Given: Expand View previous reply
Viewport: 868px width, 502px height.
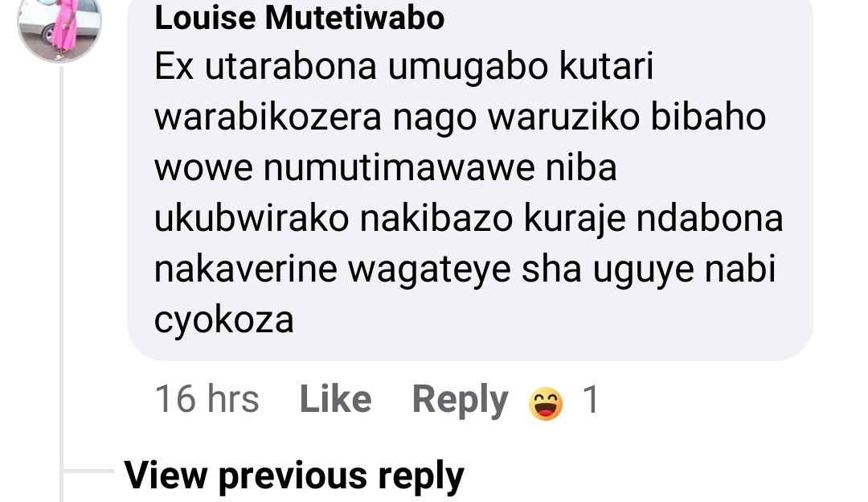Looking at the screenshot, I should point(294,476).
